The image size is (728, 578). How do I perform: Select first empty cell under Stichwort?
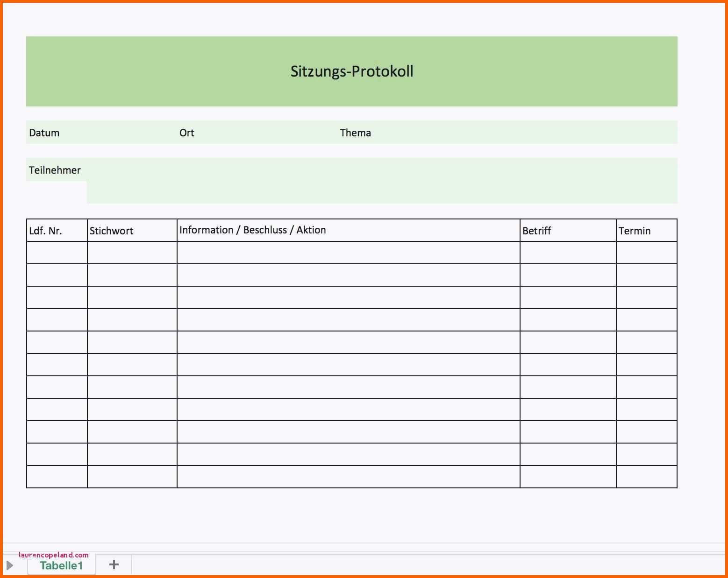coord(132,253)
